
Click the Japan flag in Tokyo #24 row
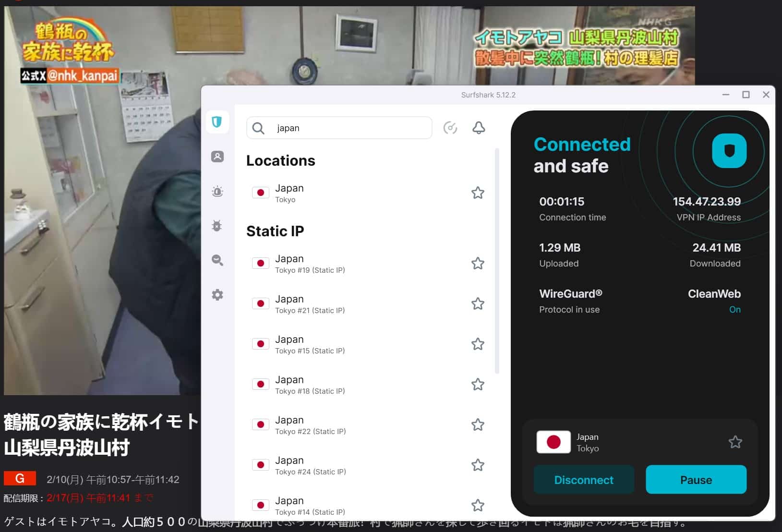(261, 465)
